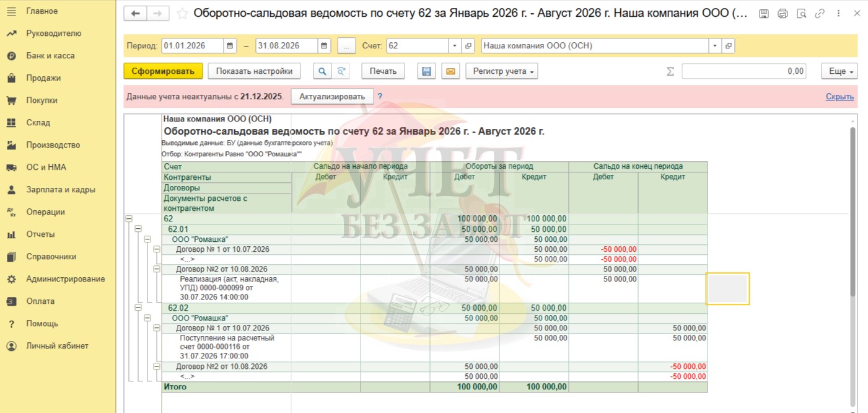Click title bar save floppy icon
Image resolution: width=868 pixels, height=413 pixels.
(764, 13)
